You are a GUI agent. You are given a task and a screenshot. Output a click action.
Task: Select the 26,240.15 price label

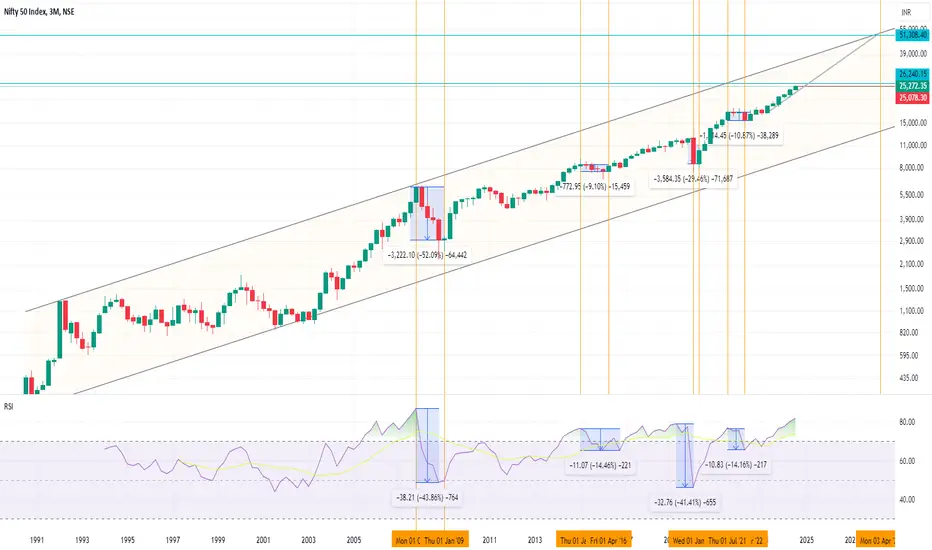click(x=912, y=74)
